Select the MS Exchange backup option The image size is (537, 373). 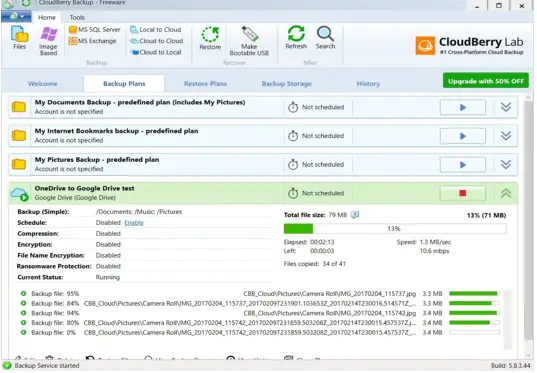92,41
